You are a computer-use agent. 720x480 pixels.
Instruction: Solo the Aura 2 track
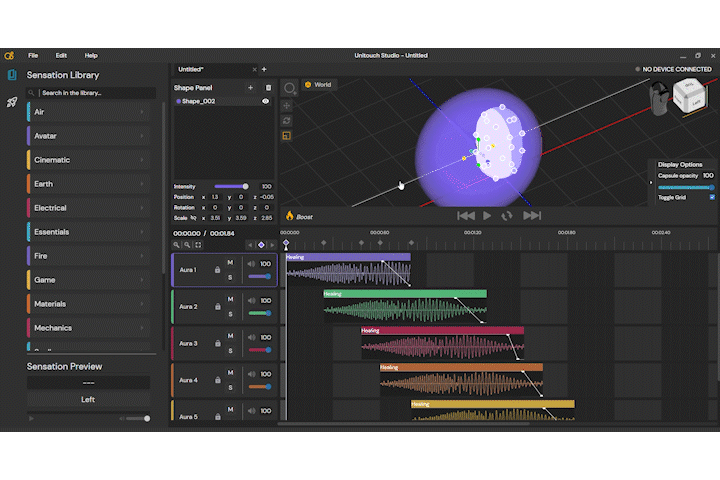(231, 314)
